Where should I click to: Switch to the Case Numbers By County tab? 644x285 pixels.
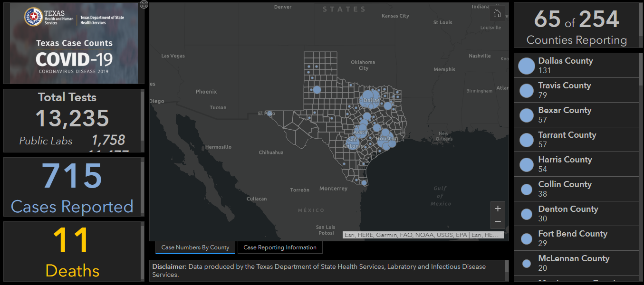[x=195, y=247]
